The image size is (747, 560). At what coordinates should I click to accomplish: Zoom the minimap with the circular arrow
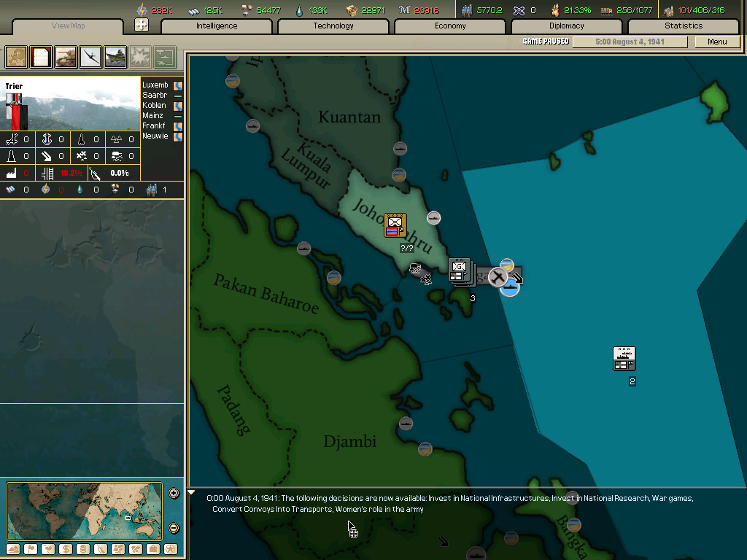(x=174, y=493)
